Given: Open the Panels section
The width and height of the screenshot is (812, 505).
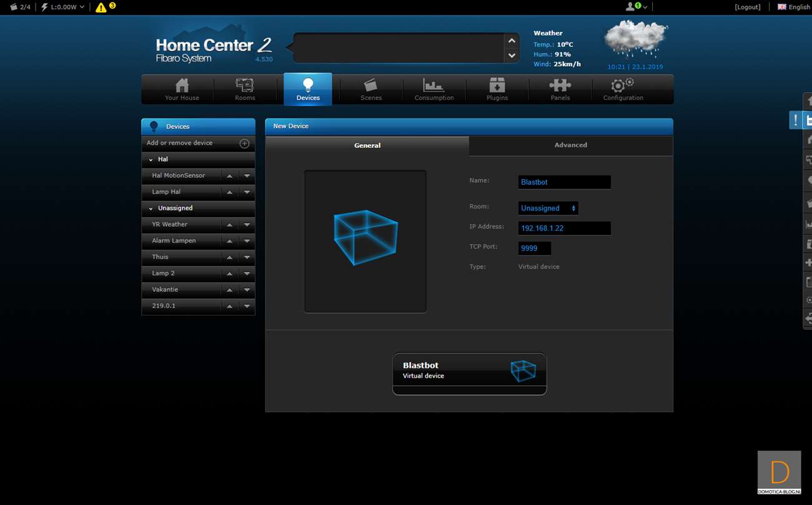Looking at the screenshot, I should (x=560, y=89).
